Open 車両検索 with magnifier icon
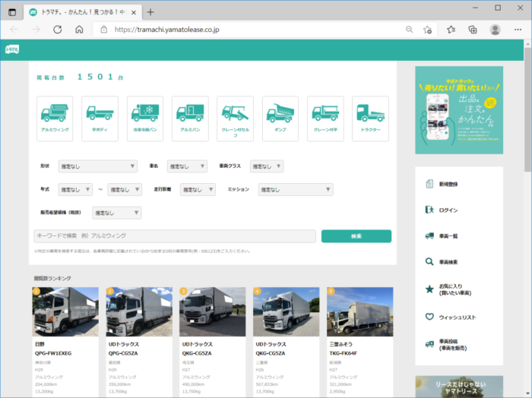Viewport: 532px width, 398px height. pos(448,262)
